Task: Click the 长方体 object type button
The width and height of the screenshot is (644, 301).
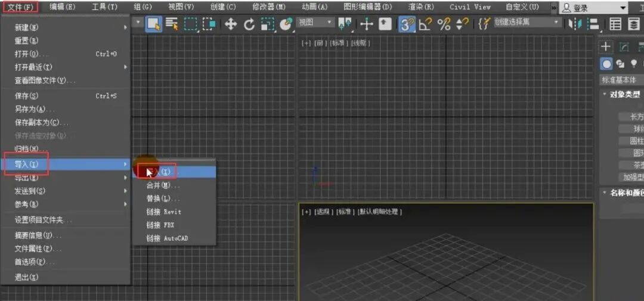Action: tap(631, 117)
